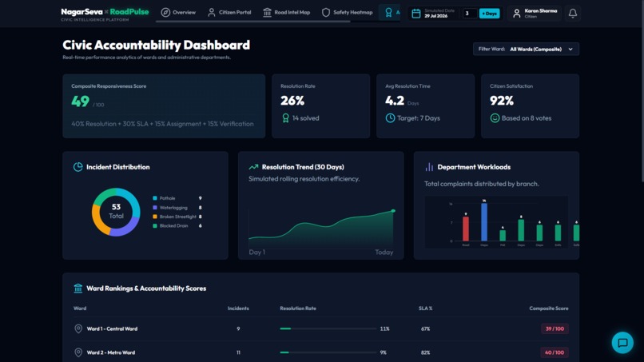The width and height of the screenshot is (644, 362).
Task: Open the chat bubble widget
Action: (622, 342)
